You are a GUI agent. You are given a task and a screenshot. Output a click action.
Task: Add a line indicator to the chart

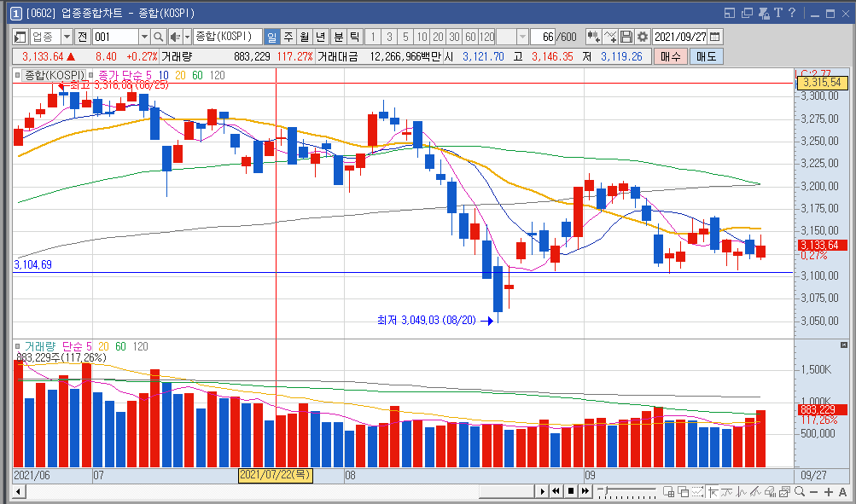point(610,37)
